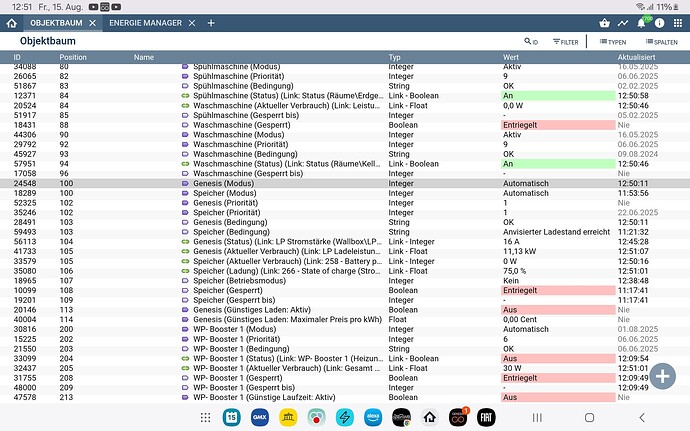This screenshot has width=690, height=431.
Task: Sort by the Wert column header
Action: [x=510, y=57]
